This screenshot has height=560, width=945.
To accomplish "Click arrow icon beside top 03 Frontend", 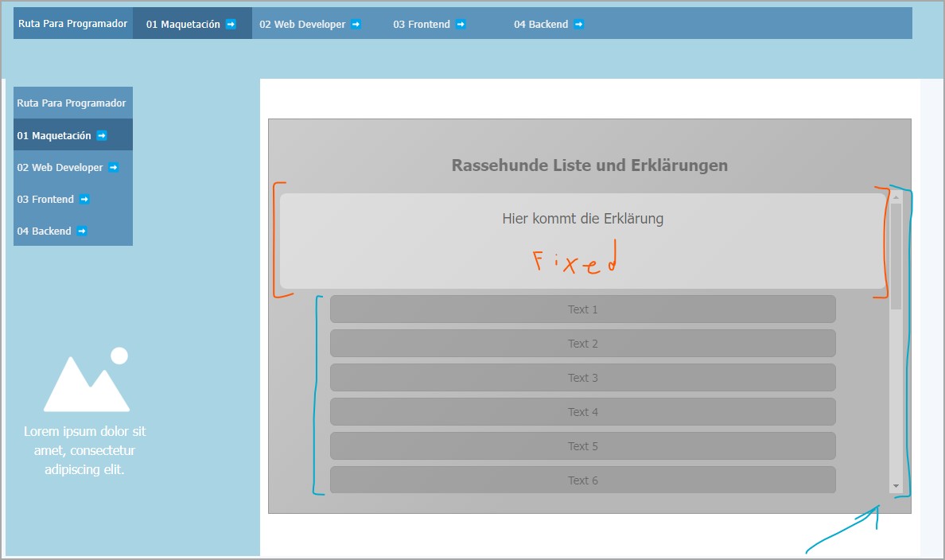I will [x=461, y=25].
